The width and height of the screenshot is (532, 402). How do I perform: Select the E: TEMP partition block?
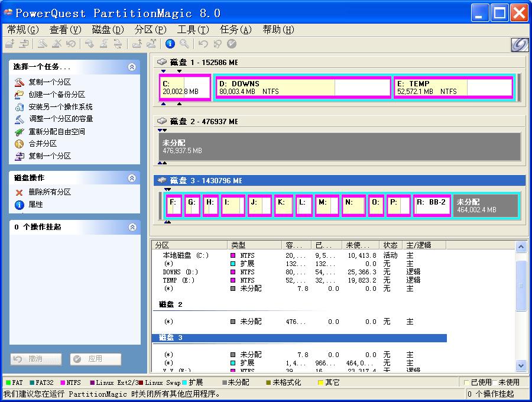[x=453, y=87]
